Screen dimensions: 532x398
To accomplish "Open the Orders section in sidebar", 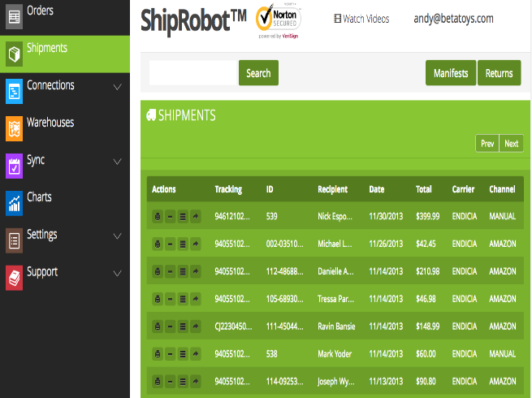I will pos(41,11).
